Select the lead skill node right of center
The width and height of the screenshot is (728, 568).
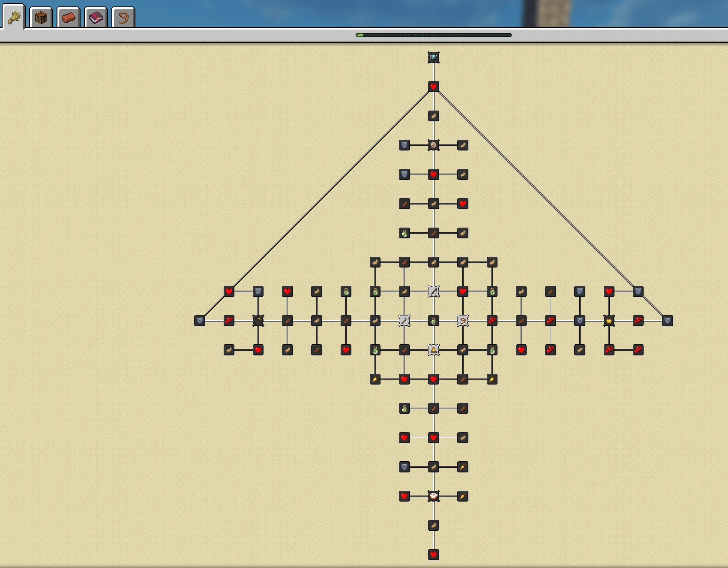coord(463,320)
